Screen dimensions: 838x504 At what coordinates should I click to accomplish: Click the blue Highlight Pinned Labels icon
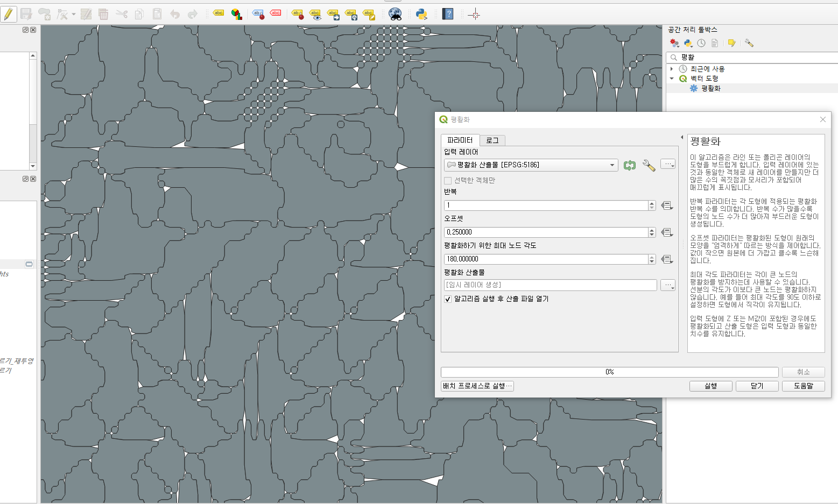[259, 14]
